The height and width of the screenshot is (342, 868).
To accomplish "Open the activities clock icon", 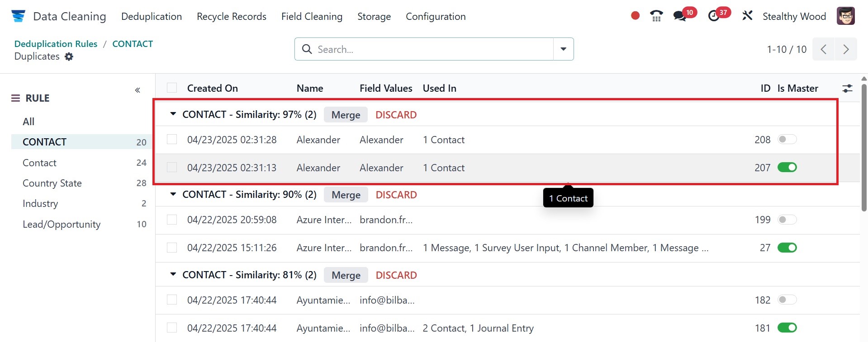I will tap(714, 16).
